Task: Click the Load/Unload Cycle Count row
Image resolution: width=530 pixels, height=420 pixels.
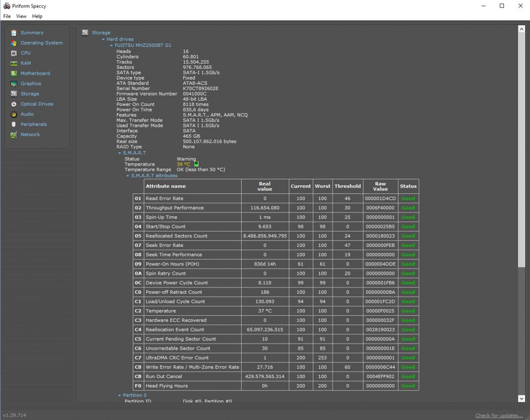Action: [x=276, y=302]
